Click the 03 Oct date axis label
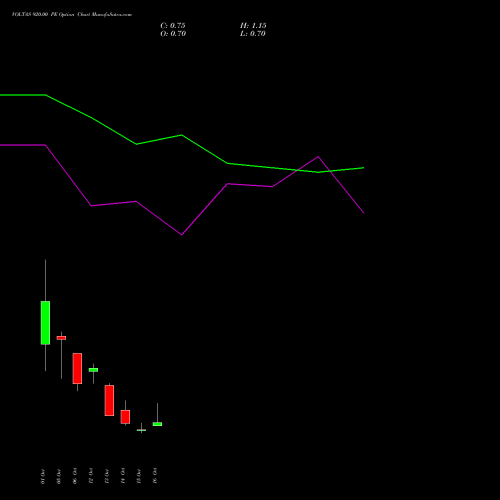Viewport: 500px width, 500px height. 59,476
